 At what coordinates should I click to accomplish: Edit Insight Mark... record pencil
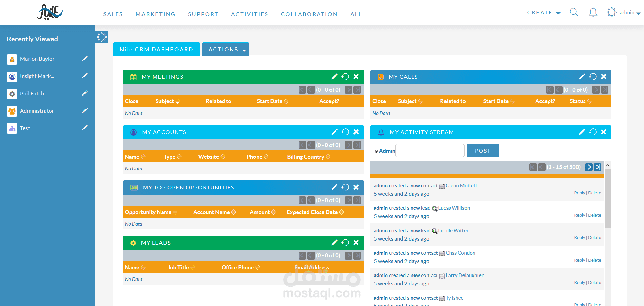pos(85,76)
